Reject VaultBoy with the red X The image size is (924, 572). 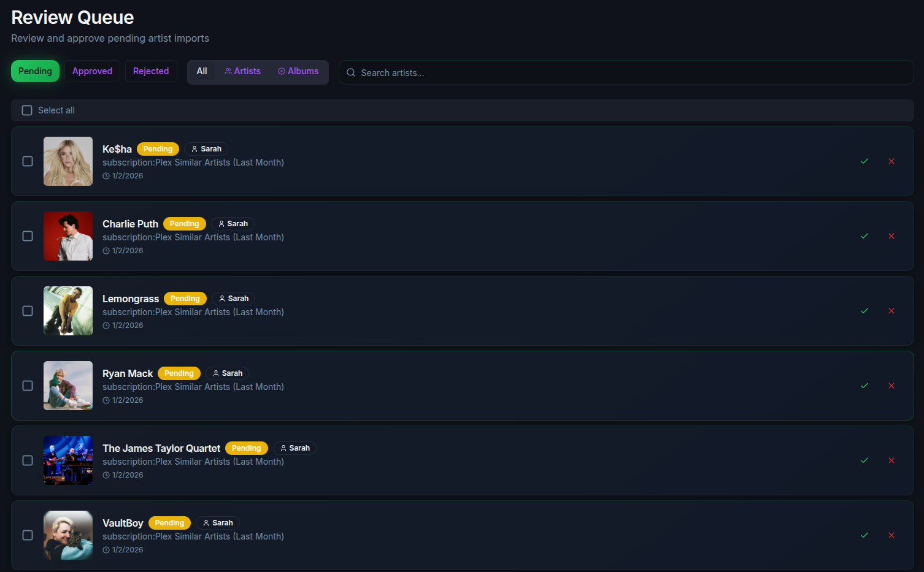(x=891, y=535)
